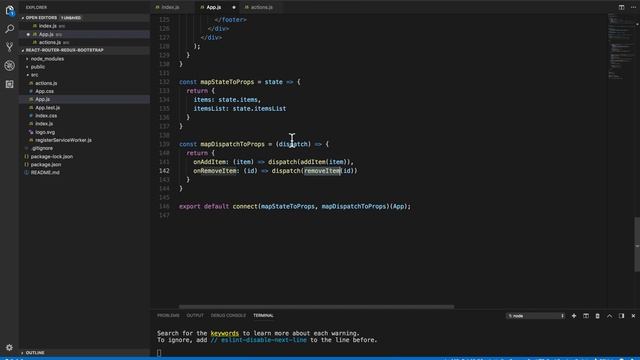
Task: Open the Debug view in activity bar
Action: point(9,65)
